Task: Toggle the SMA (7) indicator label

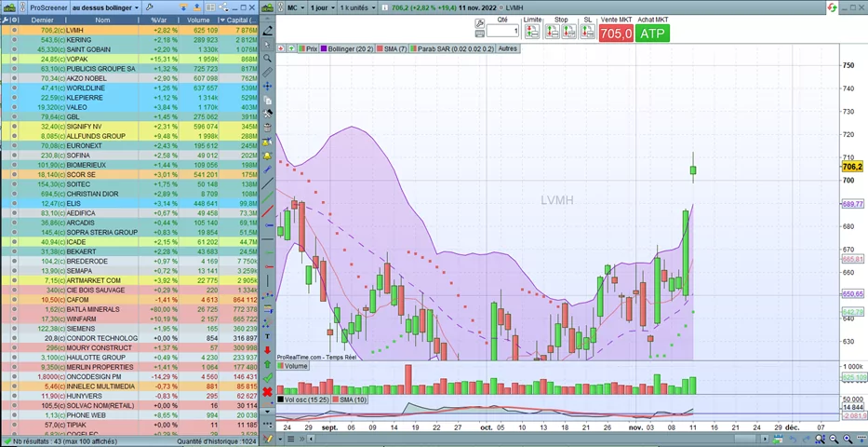Action: tap(392, 48)
